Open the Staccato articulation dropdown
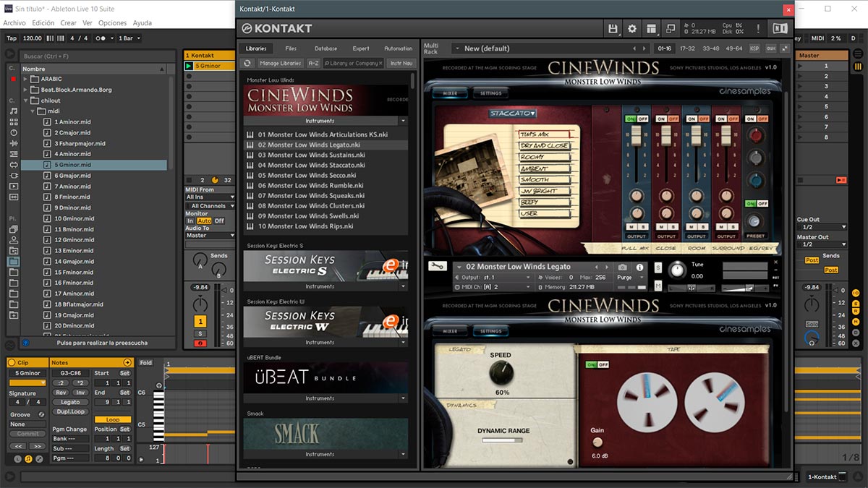 [513, 114]
